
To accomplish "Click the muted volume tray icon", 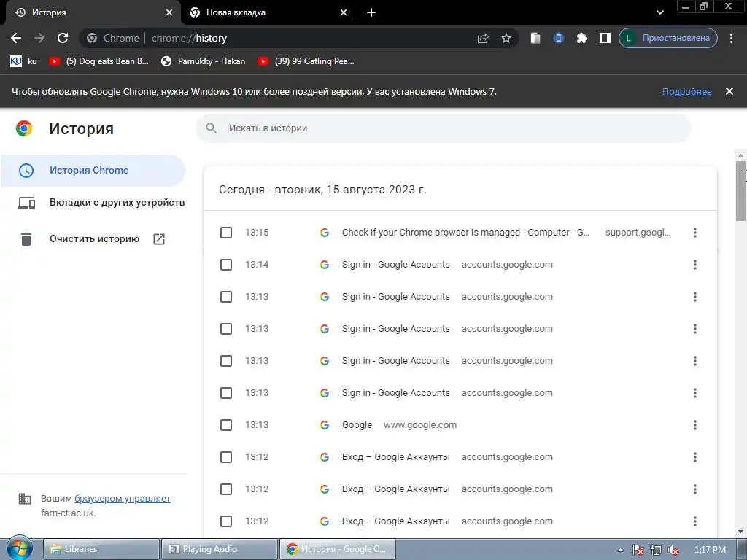I will (673, 550).
